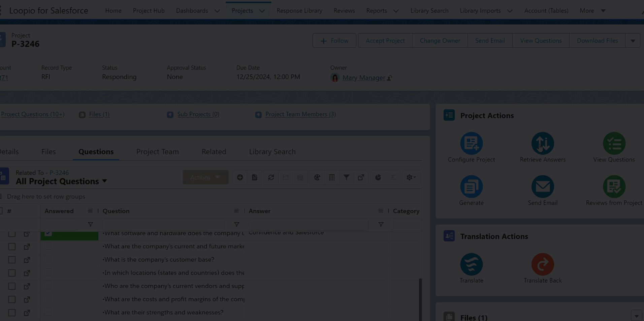Open filter for the Answer column
This screenshot has width=644, height=321.
coord(381,225)
